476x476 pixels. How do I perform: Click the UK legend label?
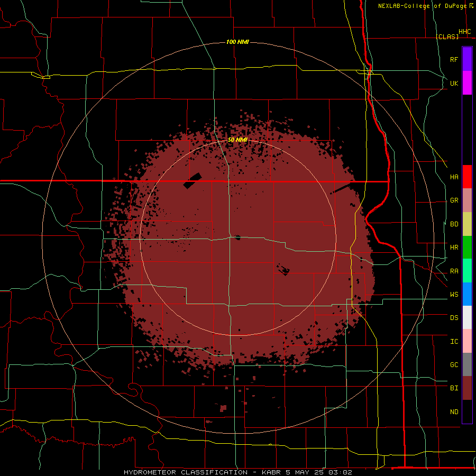tap(454, 83)
